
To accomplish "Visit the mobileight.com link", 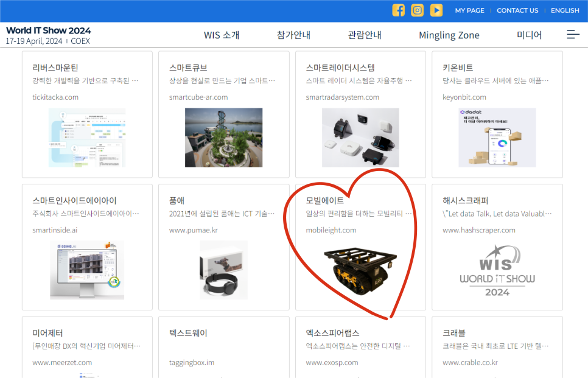I will 331,230.
